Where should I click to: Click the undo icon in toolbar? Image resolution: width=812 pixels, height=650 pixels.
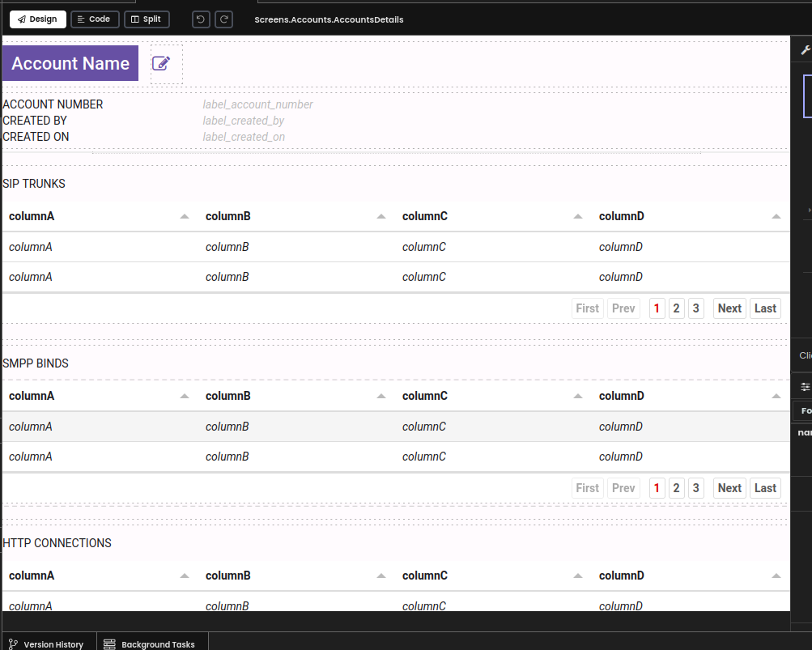click(x=201, y=19)
